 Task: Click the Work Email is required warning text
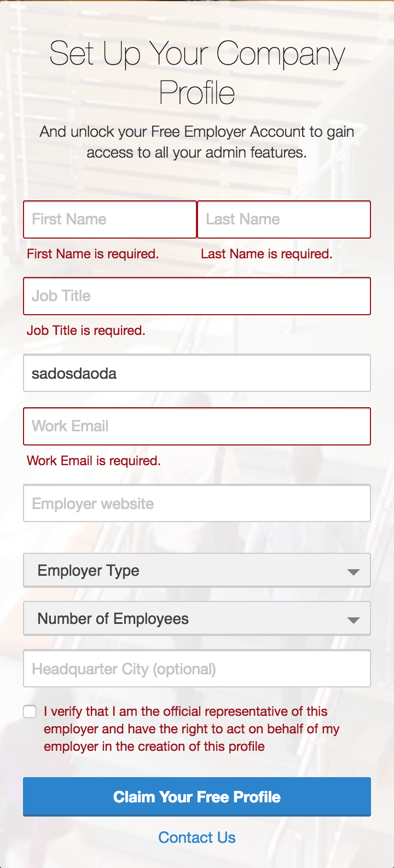[93, 460]
